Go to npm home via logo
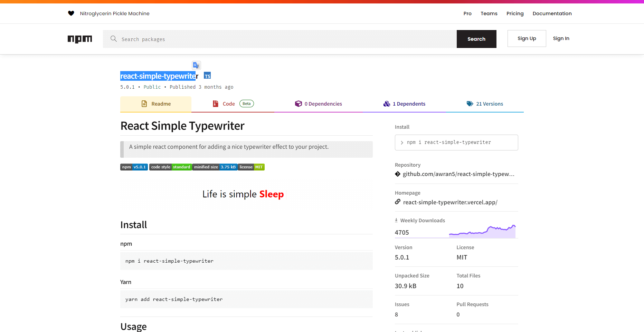This screenshot has height=332, width=644. coord(80,39)
